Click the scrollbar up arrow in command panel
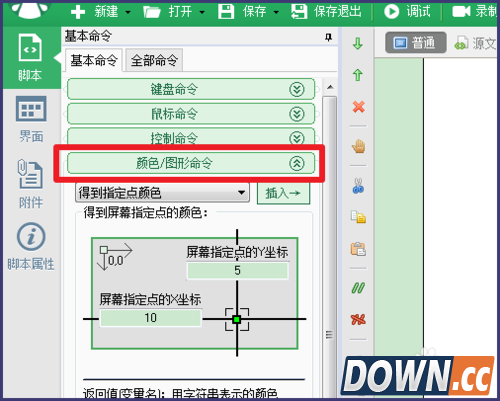 [x=330, y=87]
